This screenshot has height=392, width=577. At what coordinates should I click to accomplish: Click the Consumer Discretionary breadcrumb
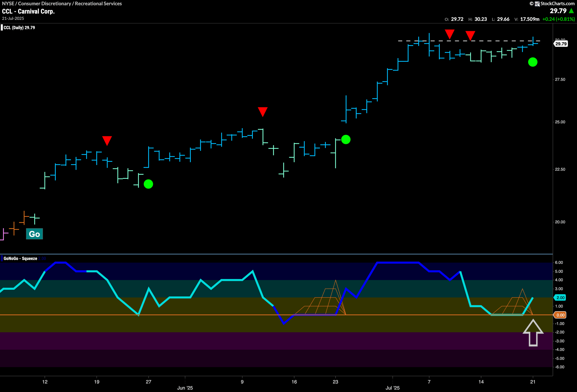44,3
